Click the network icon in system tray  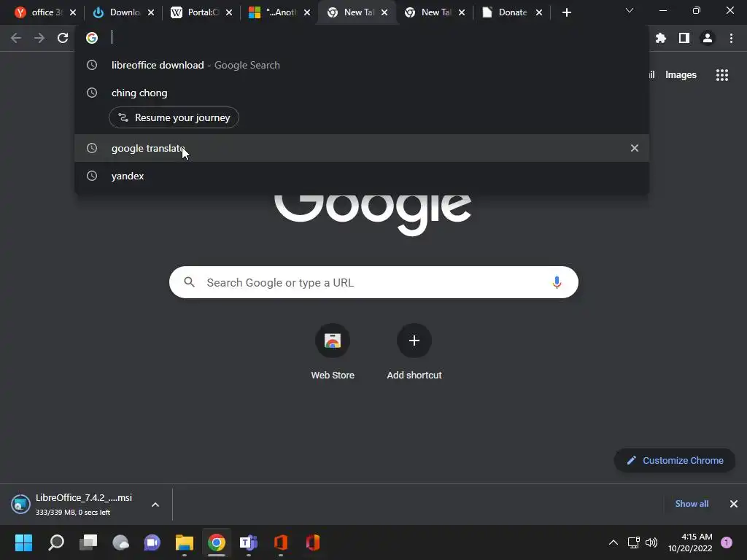633,542
